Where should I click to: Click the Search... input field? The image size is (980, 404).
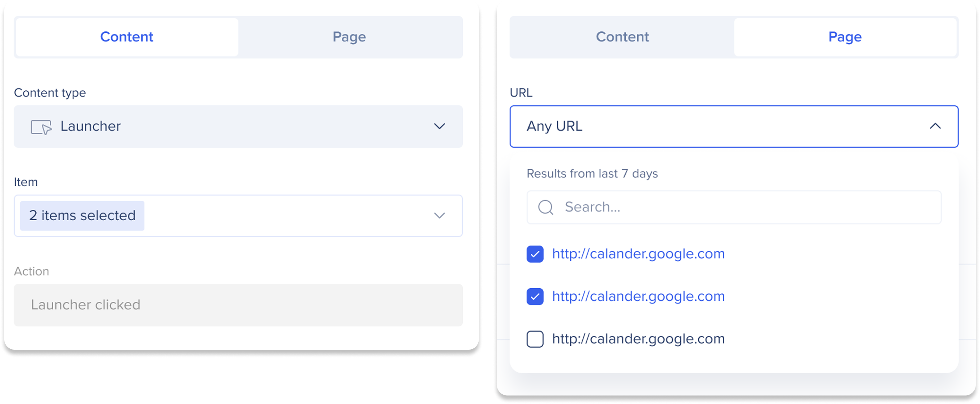coord(734,208)
